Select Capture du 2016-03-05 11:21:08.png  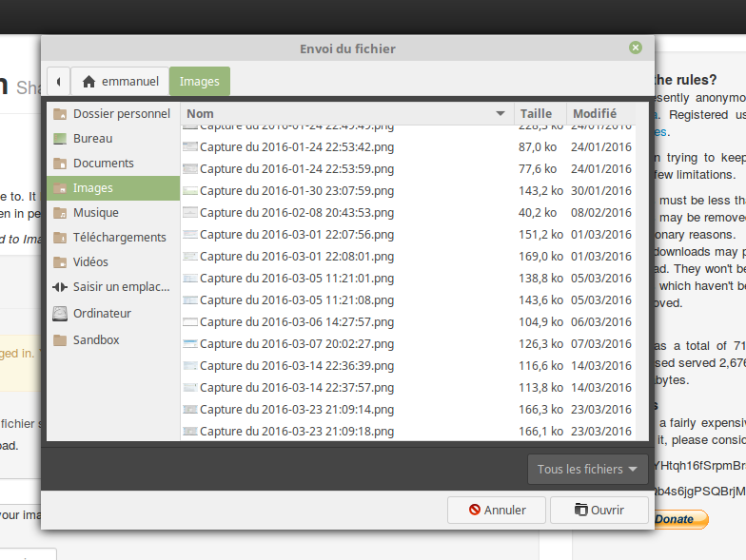click(407, 300)
